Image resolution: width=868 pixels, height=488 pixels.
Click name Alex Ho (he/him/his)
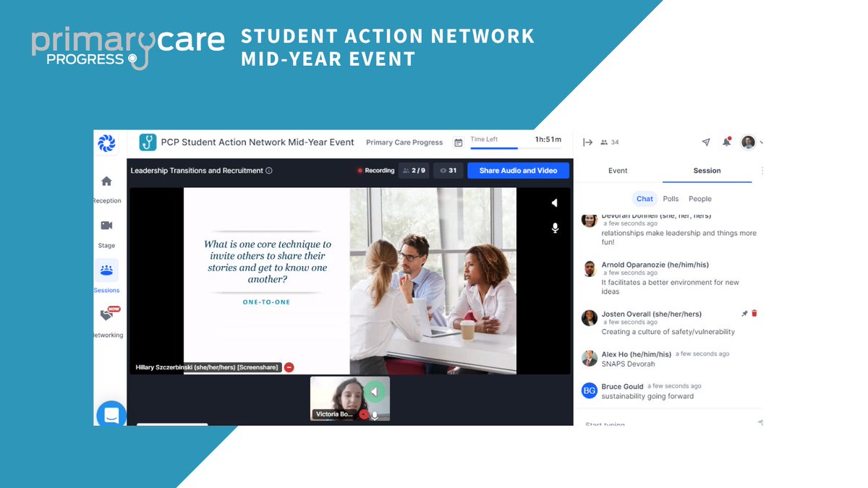(637, 354)
